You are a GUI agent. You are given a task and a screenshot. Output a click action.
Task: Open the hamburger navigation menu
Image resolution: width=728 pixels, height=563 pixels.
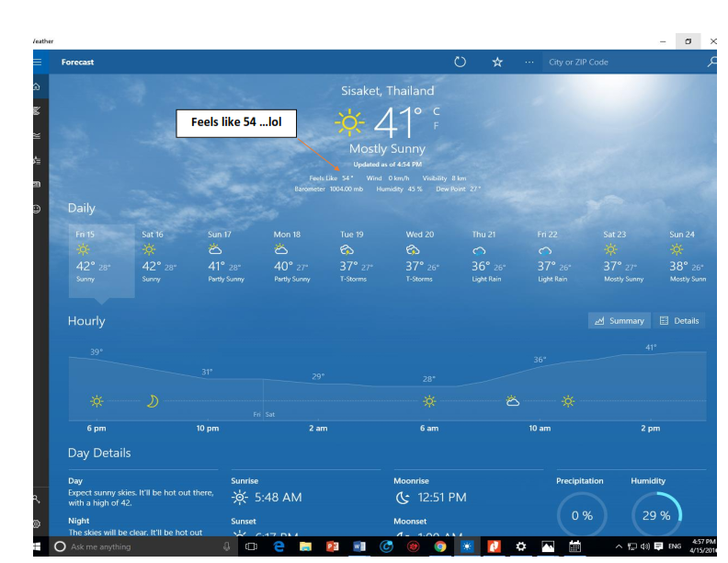coord(37,62)
